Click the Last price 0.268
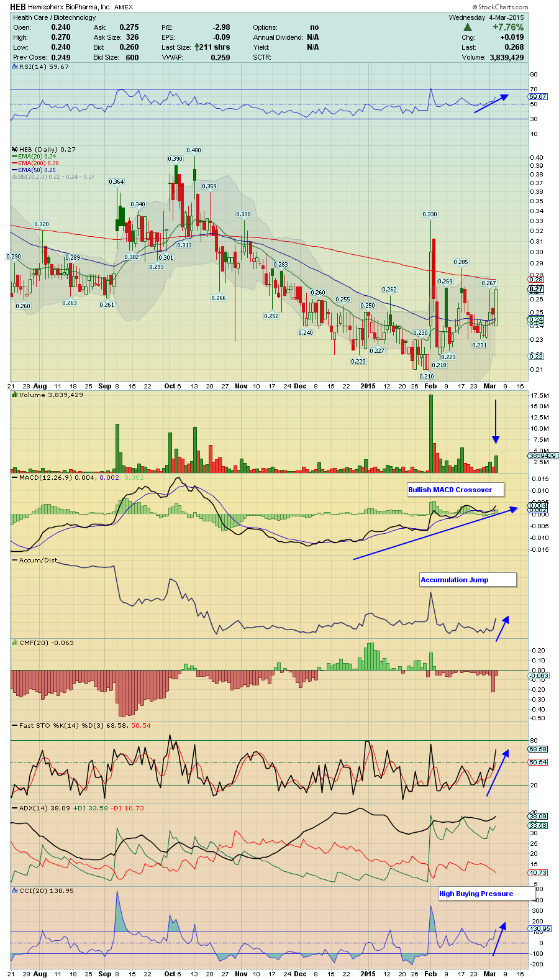Viewport: 559px width, 980px height. [x=514, y=47]
